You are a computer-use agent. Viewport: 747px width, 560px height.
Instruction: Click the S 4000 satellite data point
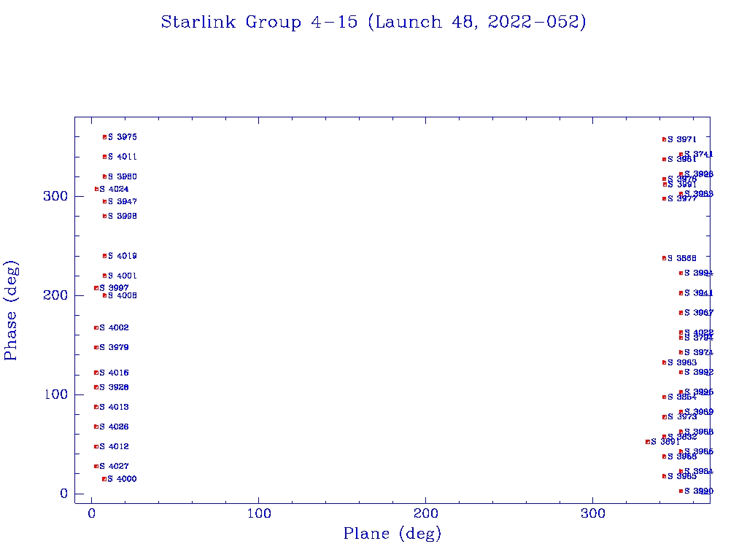[104, 479]
